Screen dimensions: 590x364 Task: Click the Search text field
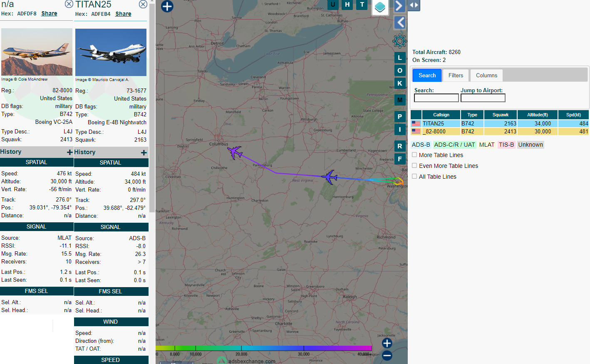click(x=436, y=98)
